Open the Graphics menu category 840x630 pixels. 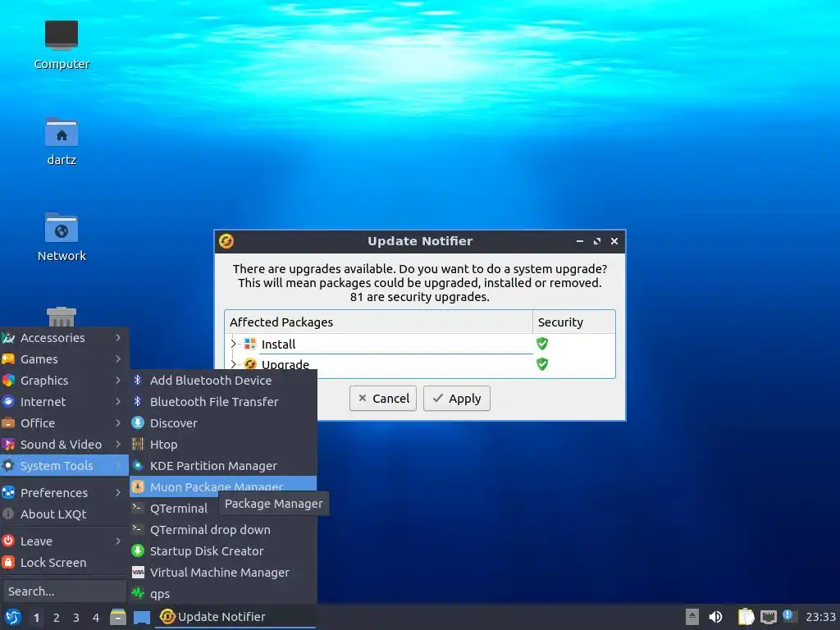tap(64, 381)
